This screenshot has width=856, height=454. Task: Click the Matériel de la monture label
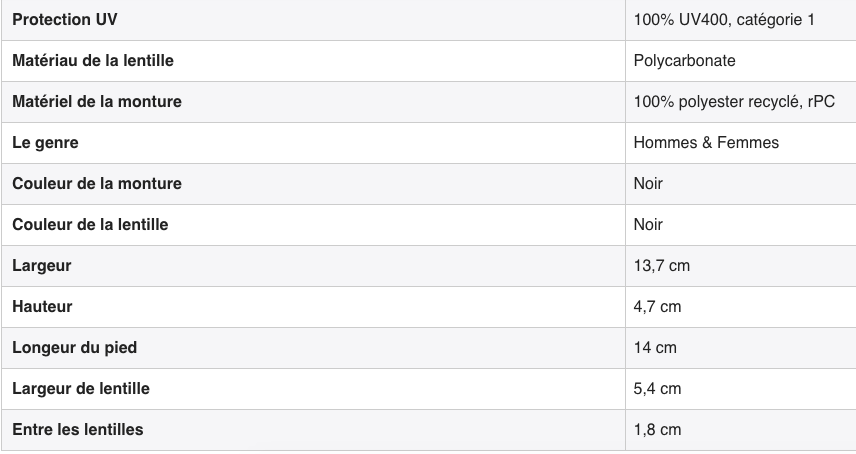(x=97, y=101)
